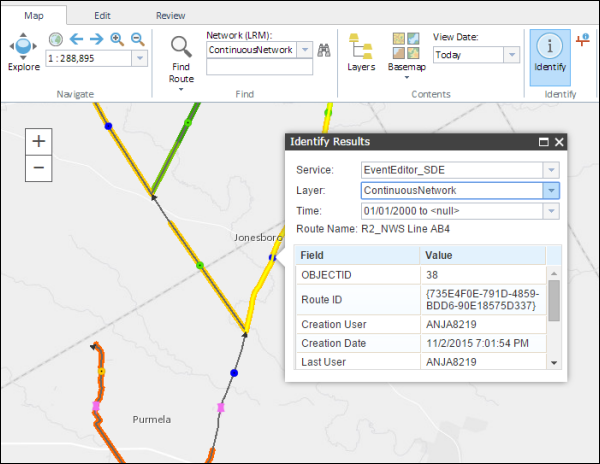The height and width of the screenshot is (464, 600).
Task: Go to previous map extent arrow
Action: (75, 39)
